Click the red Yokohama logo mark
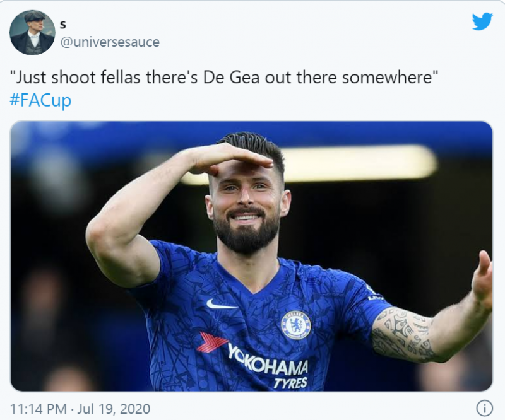505x420 pixels. [x=212, y=343]
